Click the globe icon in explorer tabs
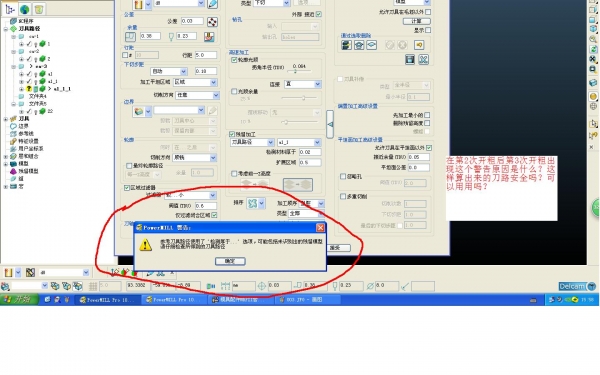This screenshot has width=600, height=375. [25, 9]
